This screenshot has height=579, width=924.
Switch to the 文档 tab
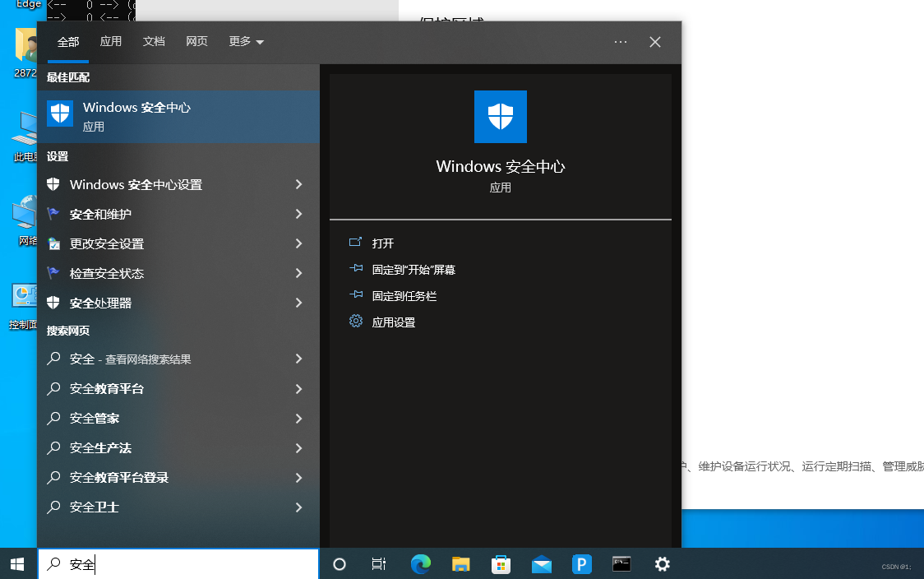point(154,41)
